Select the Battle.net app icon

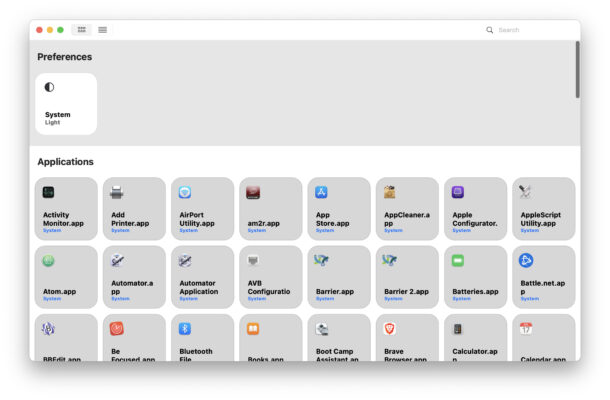coord(526,260)
